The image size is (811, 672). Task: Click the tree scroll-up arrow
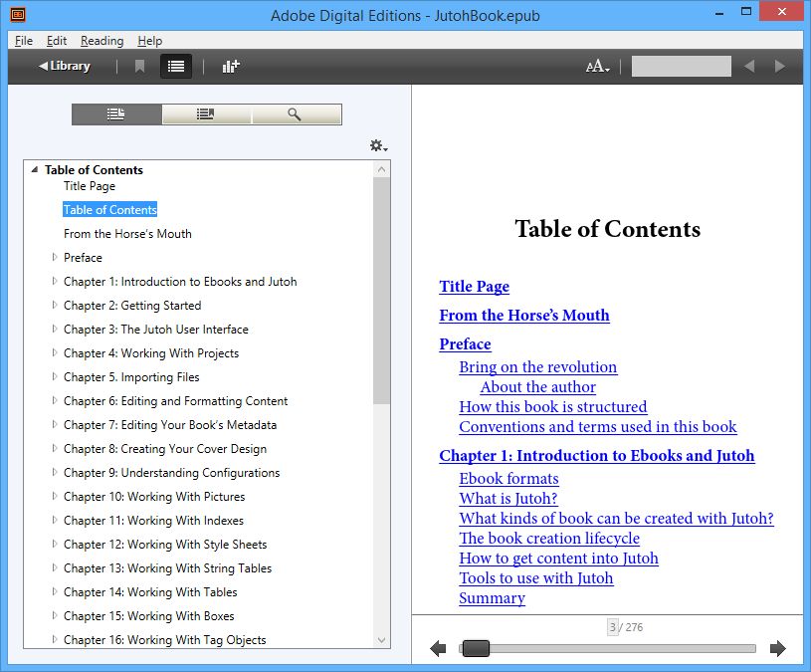(x=382, y=169)
